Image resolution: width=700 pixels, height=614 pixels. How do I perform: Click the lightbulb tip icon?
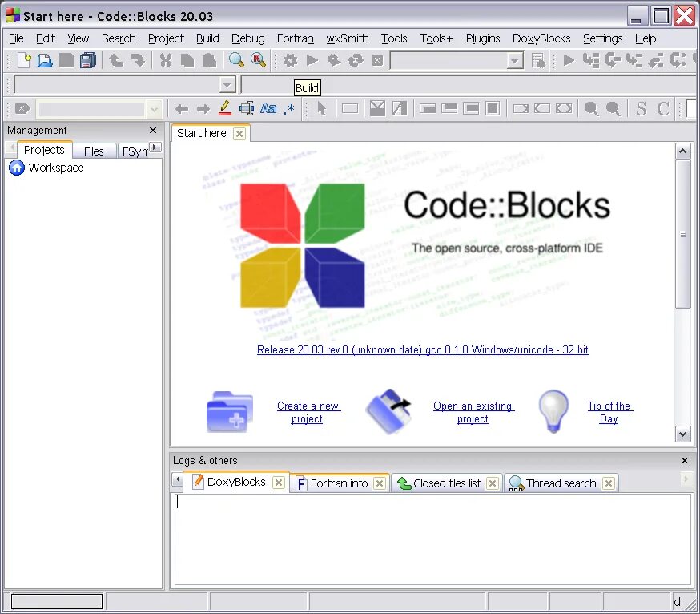[x=553, y=411]
